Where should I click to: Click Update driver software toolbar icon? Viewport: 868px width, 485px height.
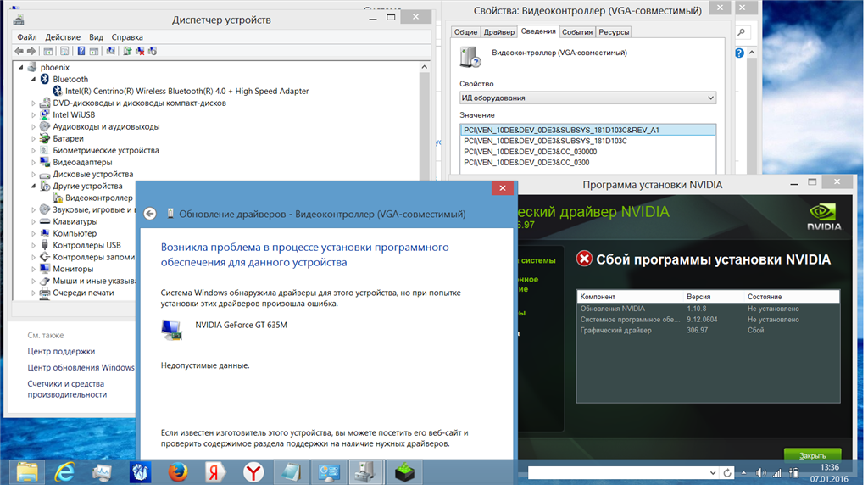pyautogui.click(x=127, y=51)
